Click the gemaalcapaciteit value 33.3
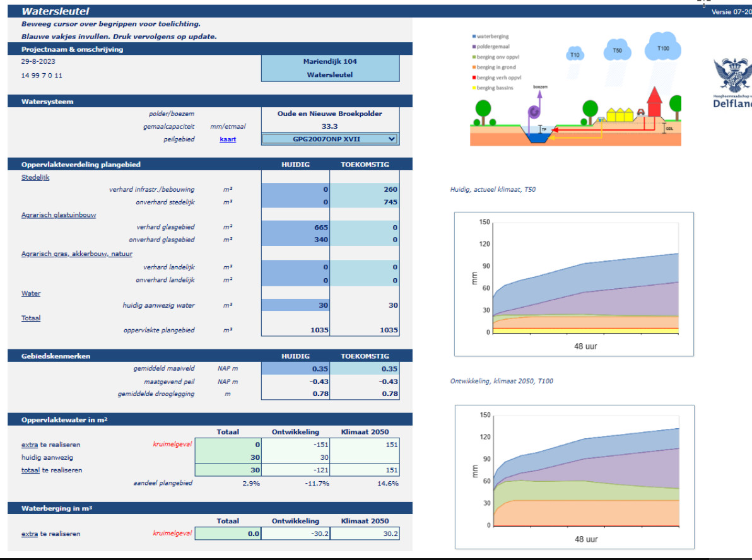 [x=329, y=127]
